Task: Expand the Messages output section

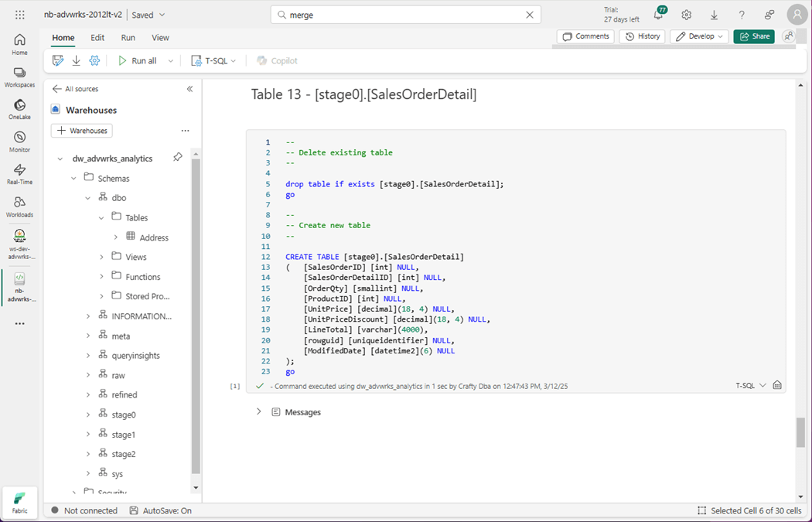Action: coord(259,412)
